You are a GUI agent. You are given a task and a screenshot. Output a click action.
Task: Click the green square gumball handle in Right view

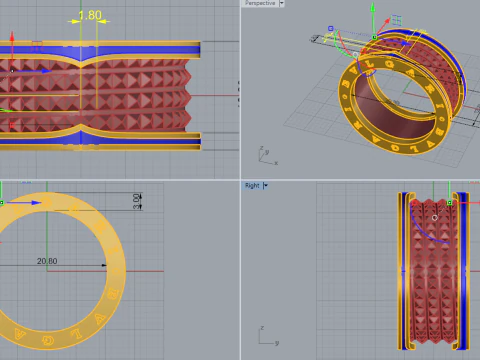click(x=449, y=202)
